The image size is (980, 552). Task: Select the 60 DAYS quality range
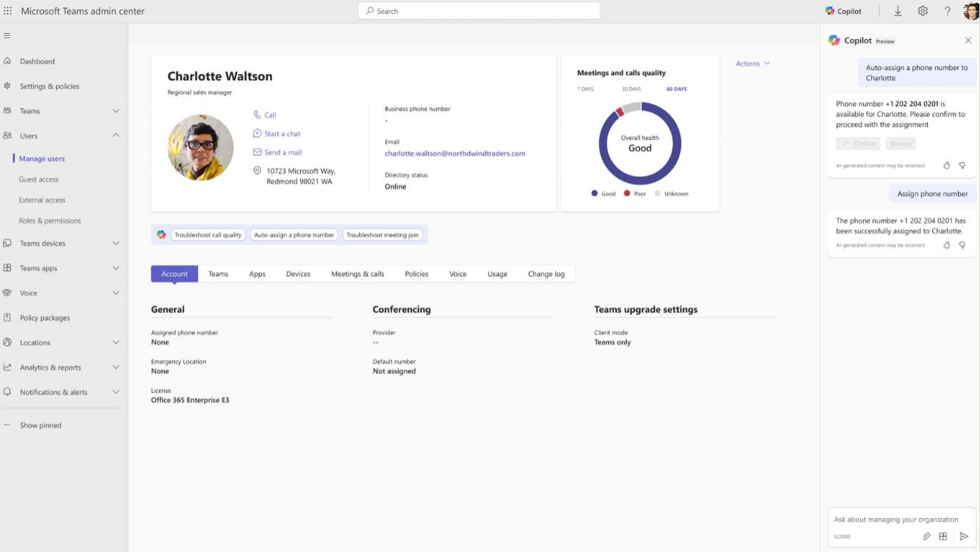tap(677, 89)
